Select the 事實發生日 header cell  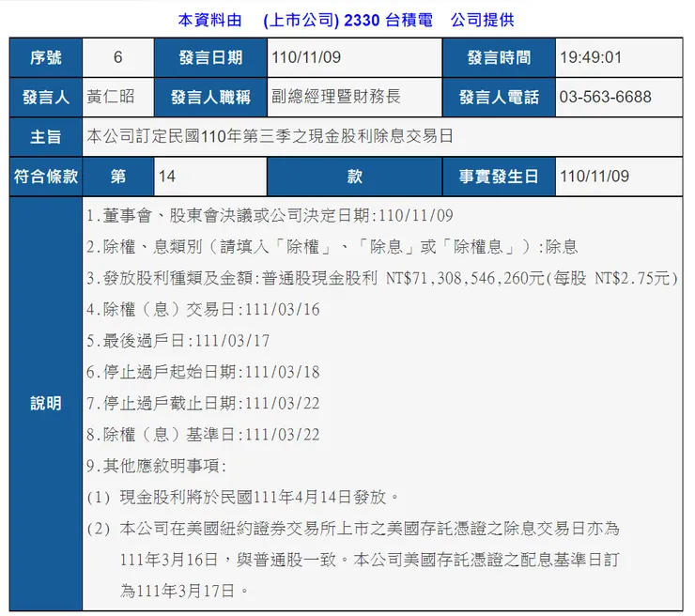click(x=499, y=177)
